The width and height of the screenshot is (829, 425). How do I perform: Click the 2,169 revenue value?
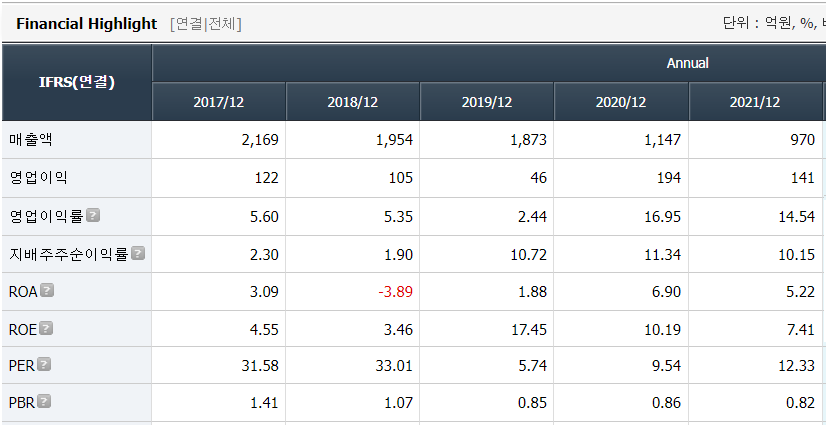point(259,140)
